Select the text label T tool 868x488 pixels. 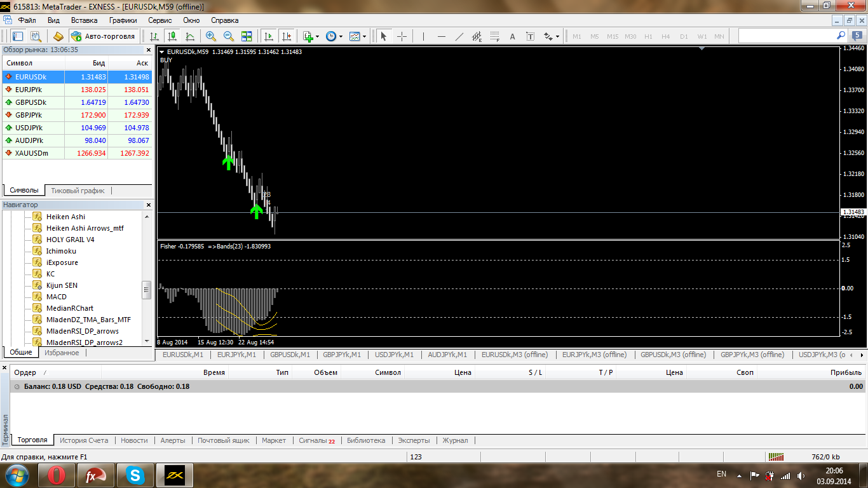(531, 36)
